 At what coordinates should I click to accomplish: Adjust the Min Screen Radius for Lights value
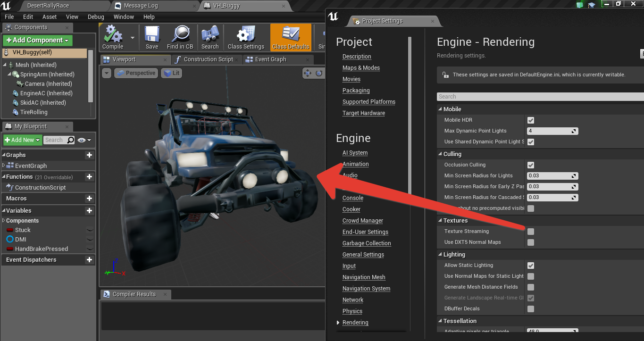(552, 176)
